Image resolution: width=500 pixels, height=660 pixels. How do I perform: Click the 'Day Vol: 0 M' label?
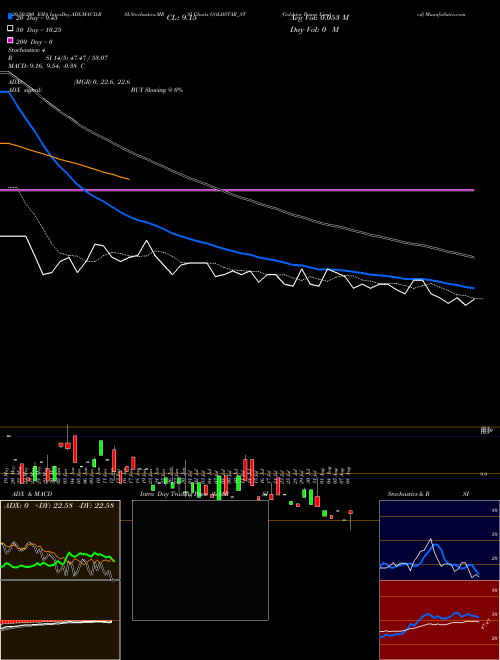pos(314,30)
